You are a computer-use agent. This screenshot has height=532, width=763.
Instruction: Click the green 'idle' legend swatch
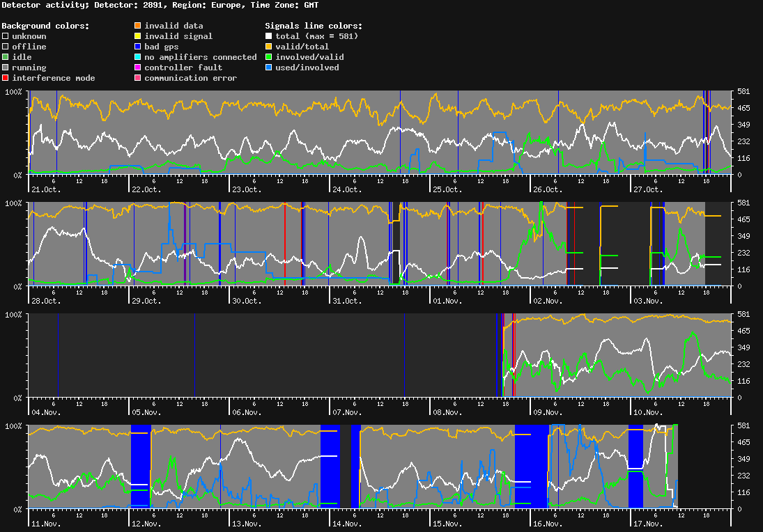[x=5, y=56]
